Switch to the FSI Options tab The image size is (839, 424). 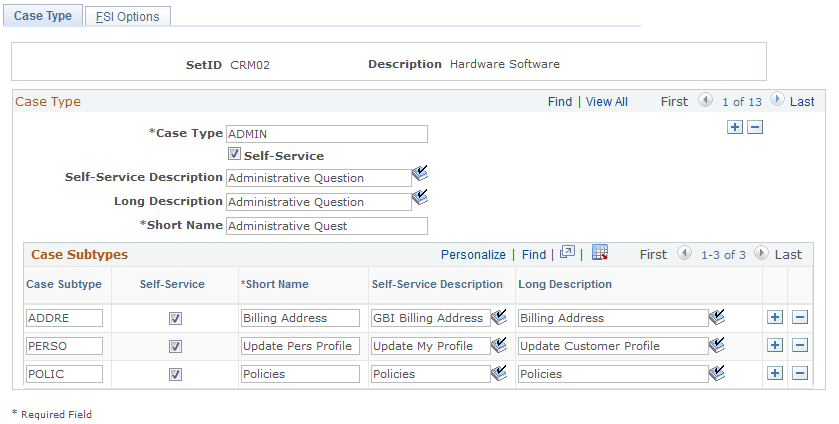[x=127, y=17]
